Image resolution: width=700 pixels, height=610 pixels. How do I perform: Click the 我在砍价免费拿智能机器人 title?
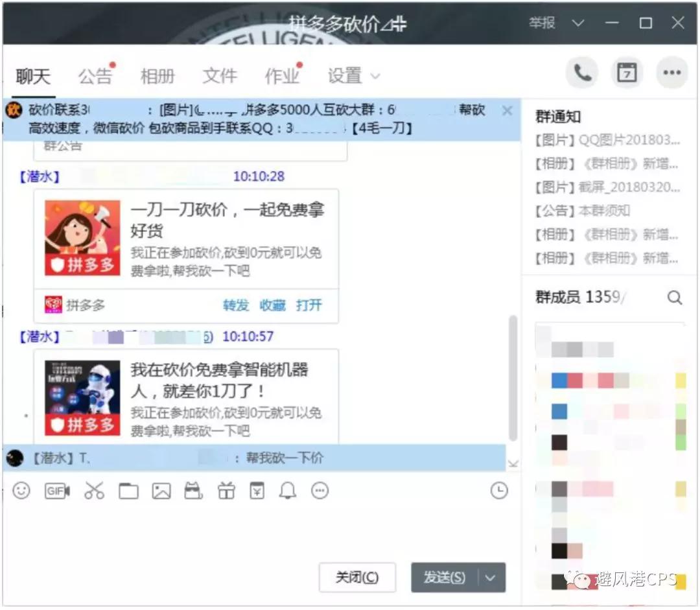219,381
